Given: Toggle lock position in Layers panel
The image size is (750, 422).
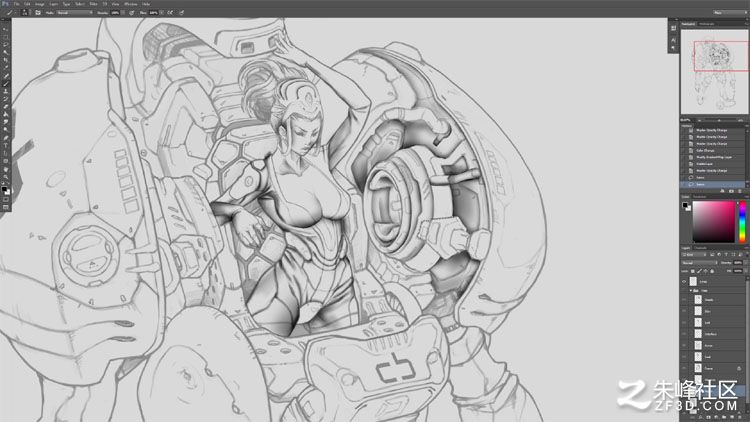Looking at the screenshot, I should 706,271.
